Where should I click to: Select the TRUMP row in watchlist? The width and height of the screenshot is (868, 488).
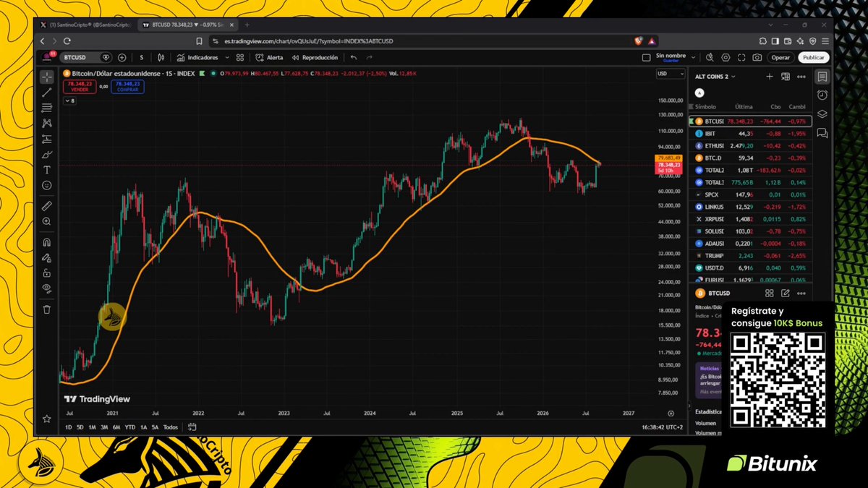(x=750, y=256)
